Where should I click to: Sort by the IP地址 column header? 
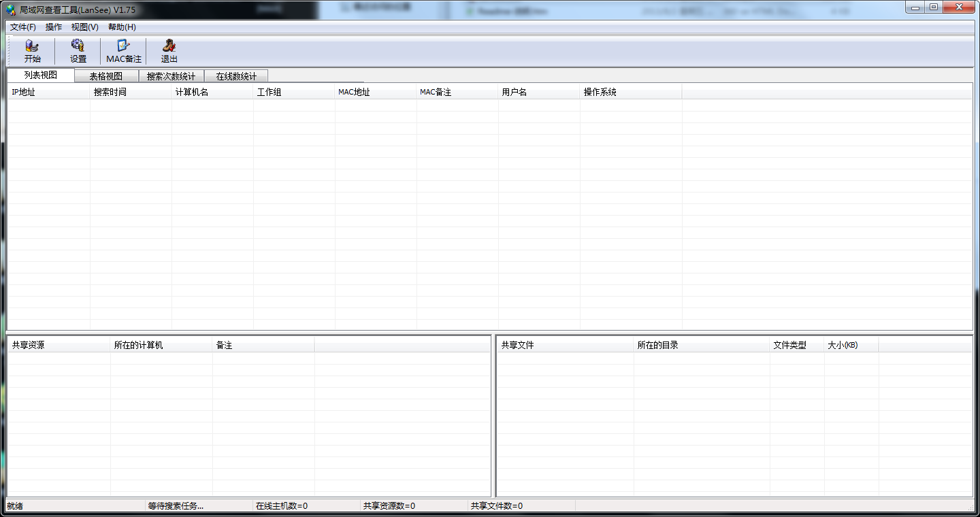coord(48,93)
